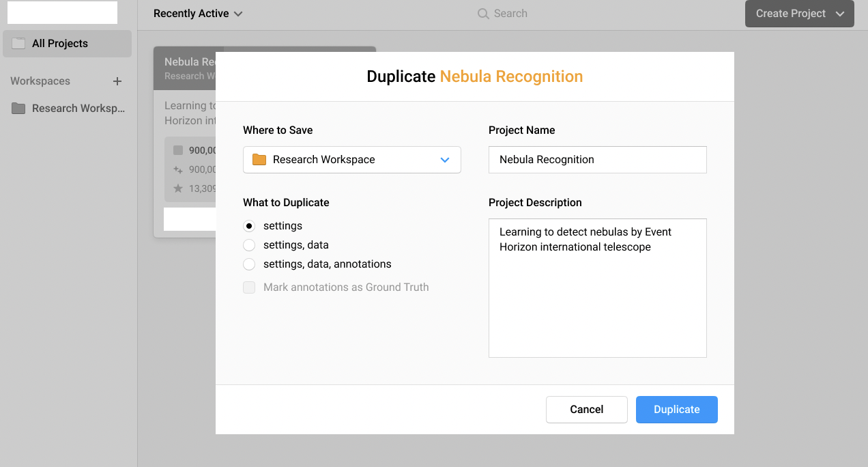Cancel the duplicate dialog

586,410
